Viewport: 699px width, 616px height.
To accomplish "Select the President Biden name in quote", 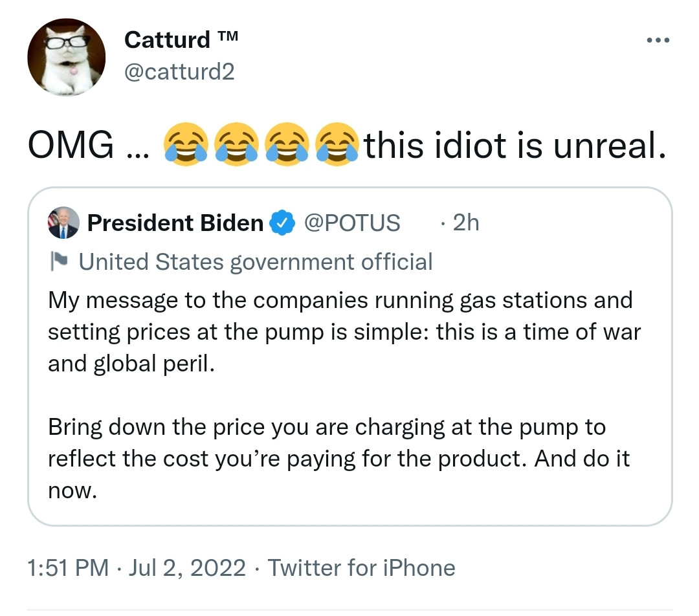I will click(175, 223).
